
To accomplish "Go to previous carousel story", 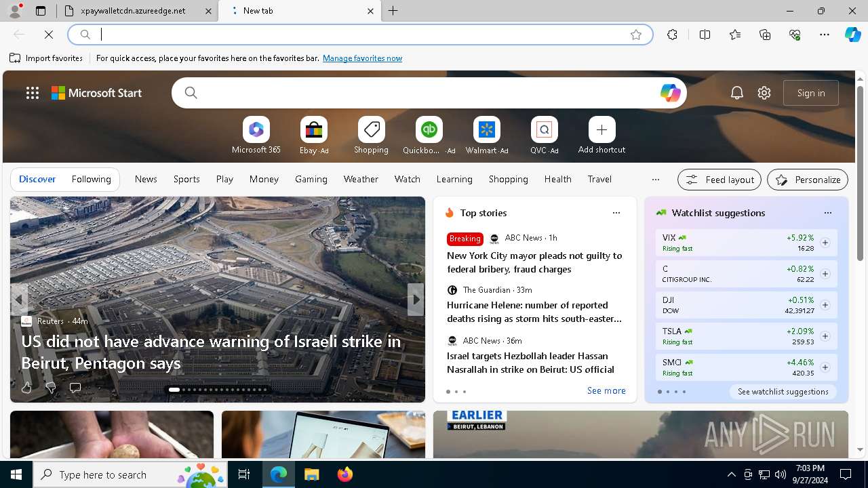I will tap(19, 300).
